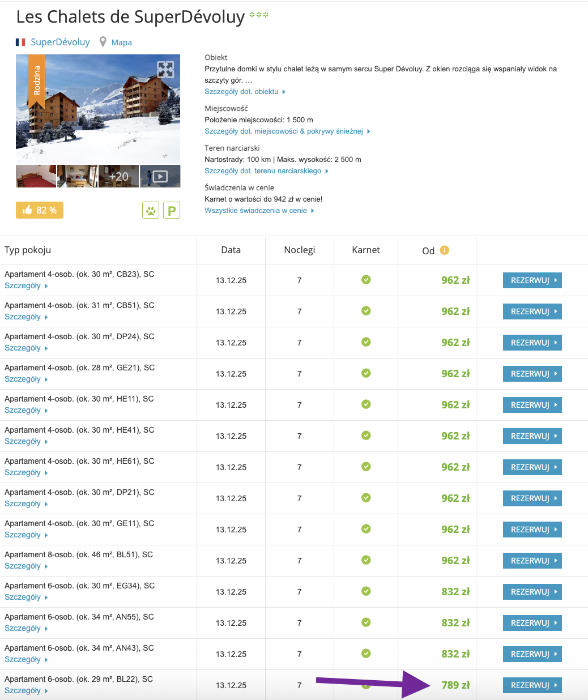Expand Szczegóły for the DP24 apartment
This screenshot has width=588, height=700.
click(x=26, y=348)
